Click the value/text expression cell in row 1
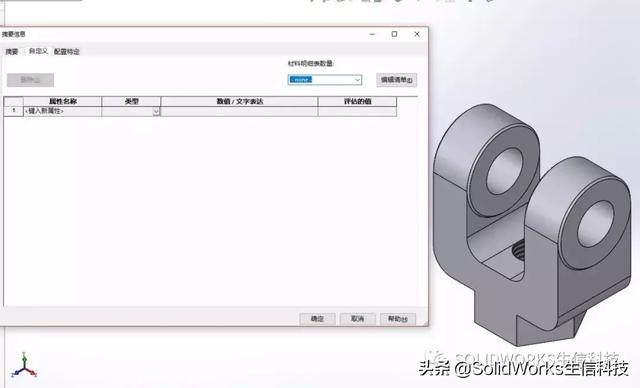640x388 pixels. click(x=239, y=111)
